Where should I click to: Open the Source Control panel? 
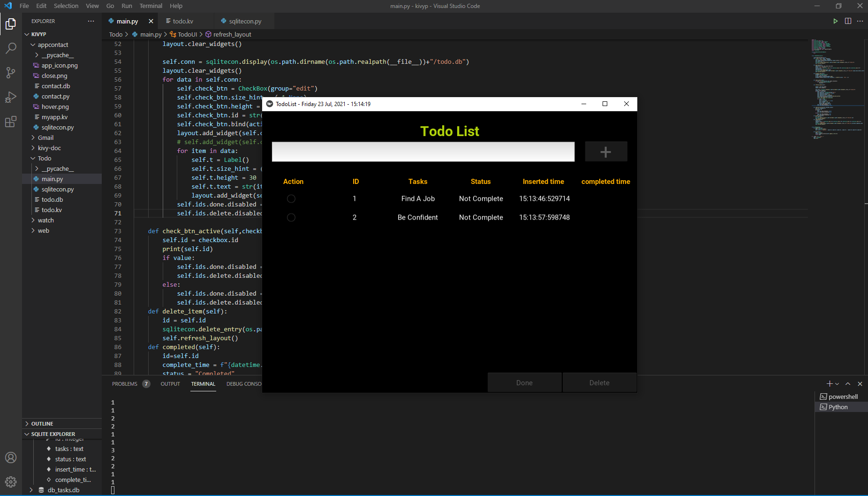pyautogui.click(x=11, y=73)
